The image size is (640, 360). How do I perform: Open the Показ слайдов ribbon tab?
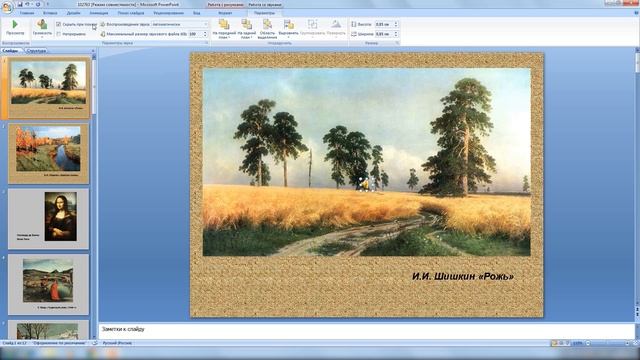pyautogui.click(x=131, y=13)
